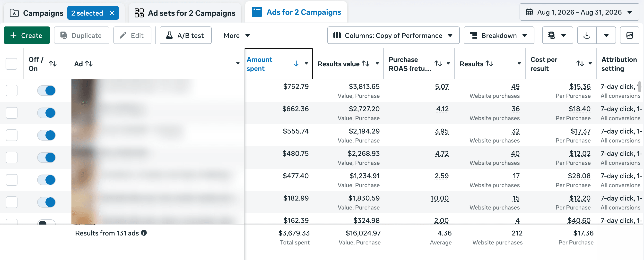Sort by Results column arrows
Screen dimensions: 644x260
[x=489, y=63]
